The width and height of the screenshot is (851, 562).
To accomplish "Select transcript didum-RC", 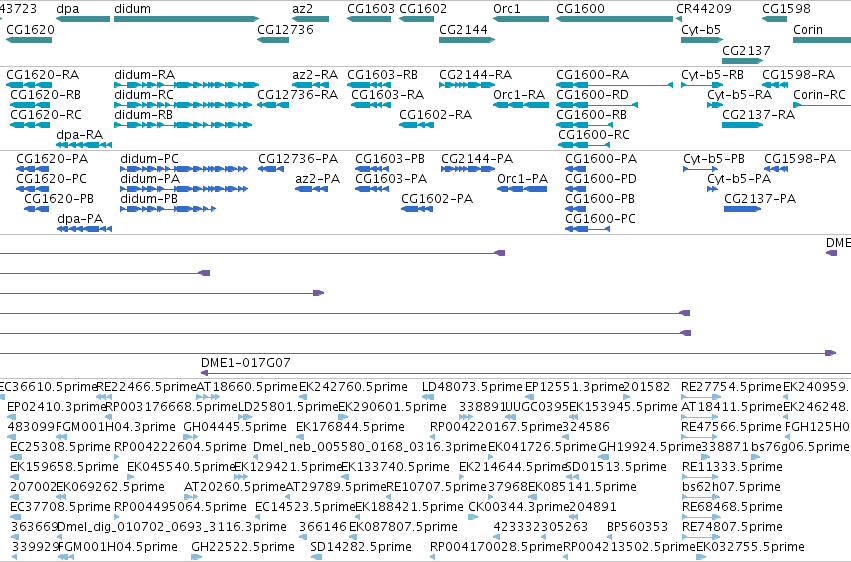I will 183,105.
